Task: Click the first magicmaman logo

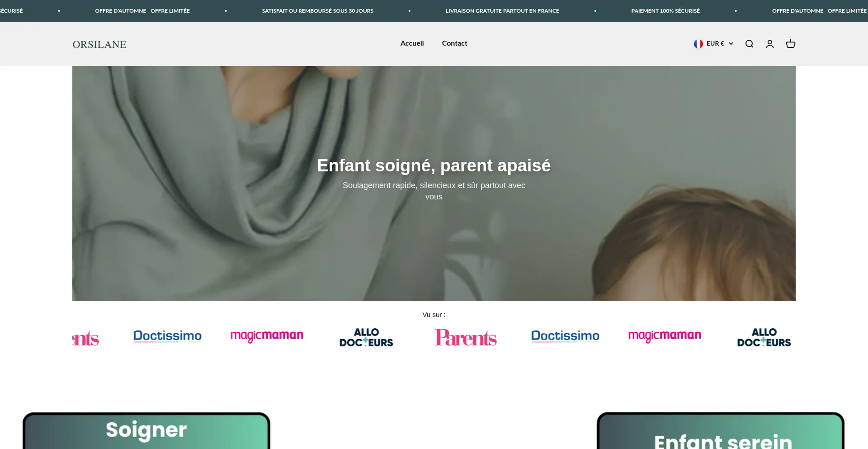Action: coord(267,336)
